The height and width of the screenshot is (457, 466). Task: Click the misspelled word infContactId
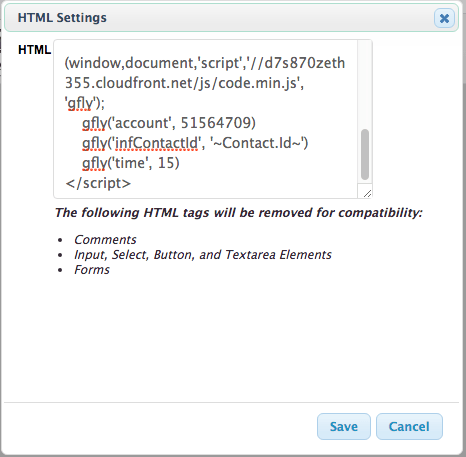click(156, 143)
